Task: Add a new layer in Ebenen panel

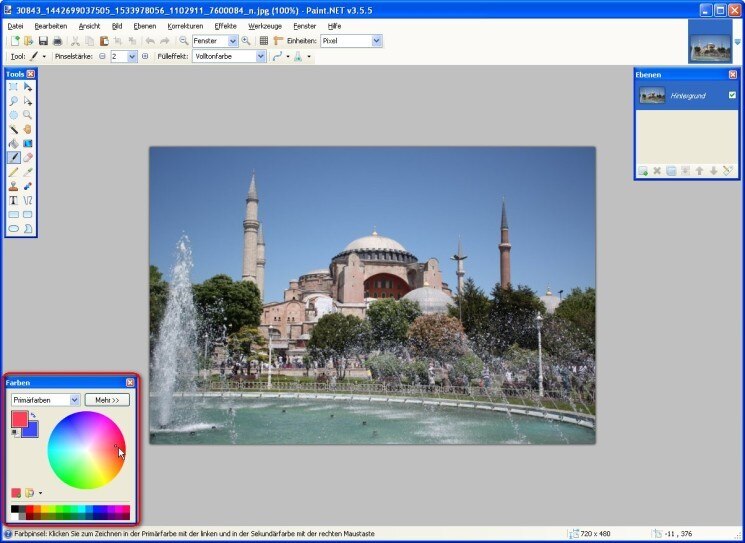Action: point(643,171)
